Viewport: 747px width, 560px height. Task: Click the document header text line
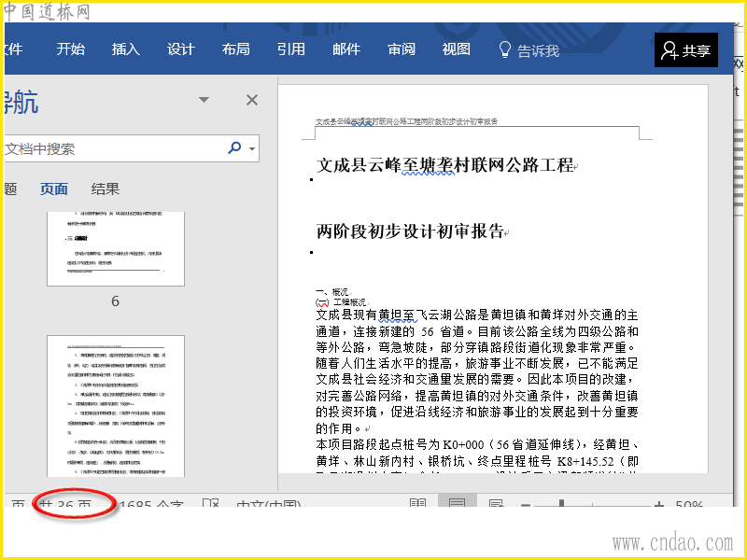(407, 121)
